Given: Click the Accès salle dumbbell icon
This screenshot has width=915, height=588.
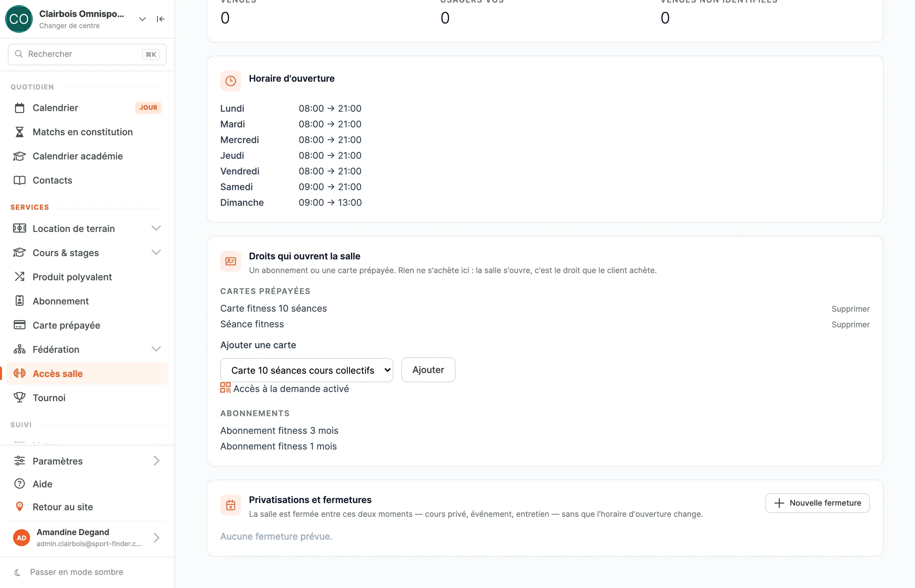Looking at the screenshot, I should point(20,373).
